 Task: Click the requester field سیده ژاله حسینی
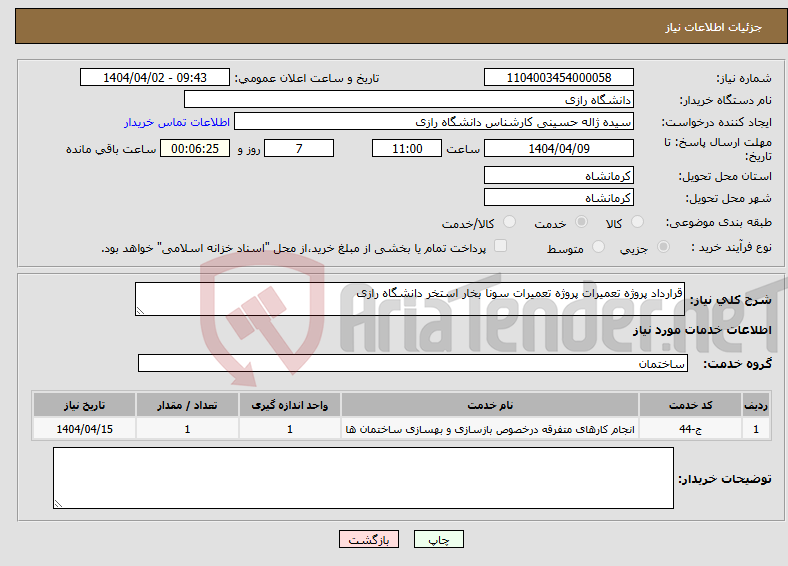[x=434, y=122]
